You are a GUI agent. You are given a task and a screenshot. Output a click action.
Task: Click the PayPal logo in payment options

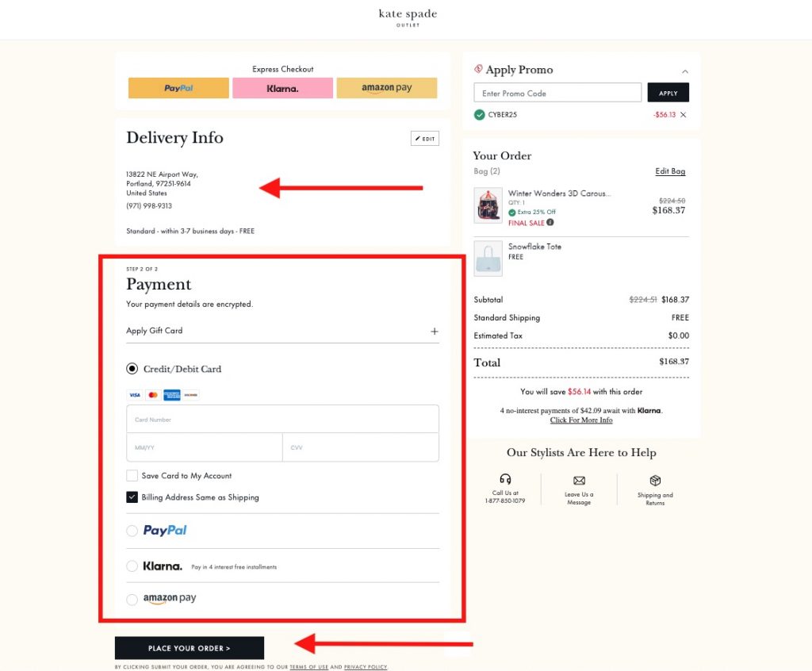[x=165, y=530]
